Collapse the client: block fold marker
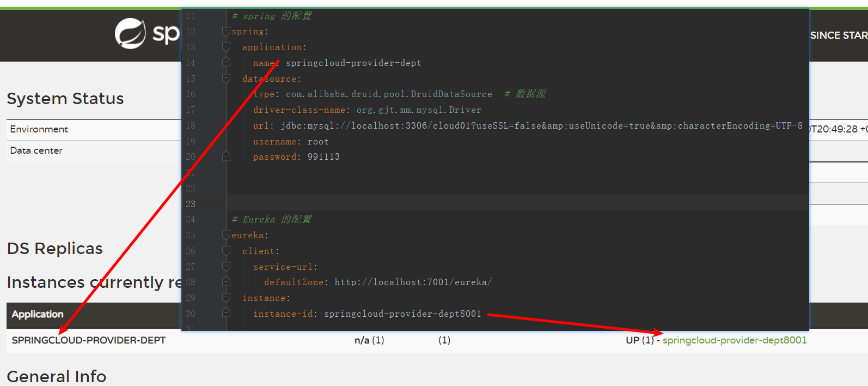The width and height of the screenshot is (868, 386). pos(226,251)
